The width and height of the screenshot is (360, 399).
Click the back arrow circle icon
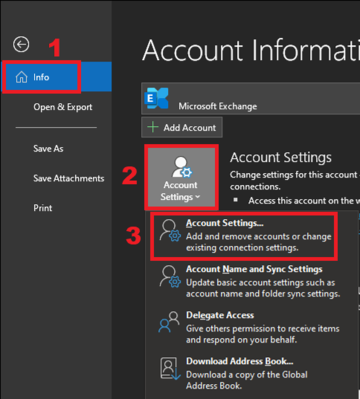pos(21,45)
